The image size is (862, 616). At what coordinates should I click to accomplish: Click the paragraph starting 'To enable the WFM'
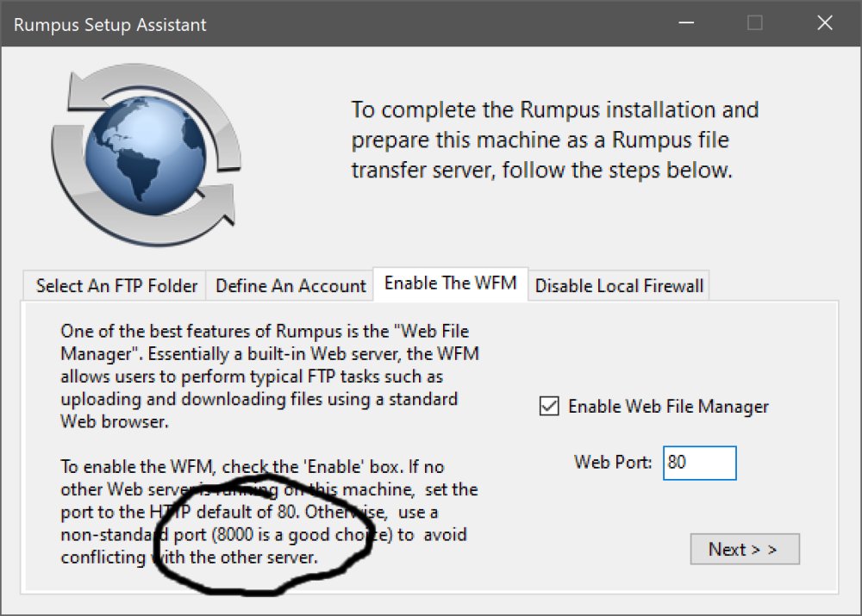[269, 512]
